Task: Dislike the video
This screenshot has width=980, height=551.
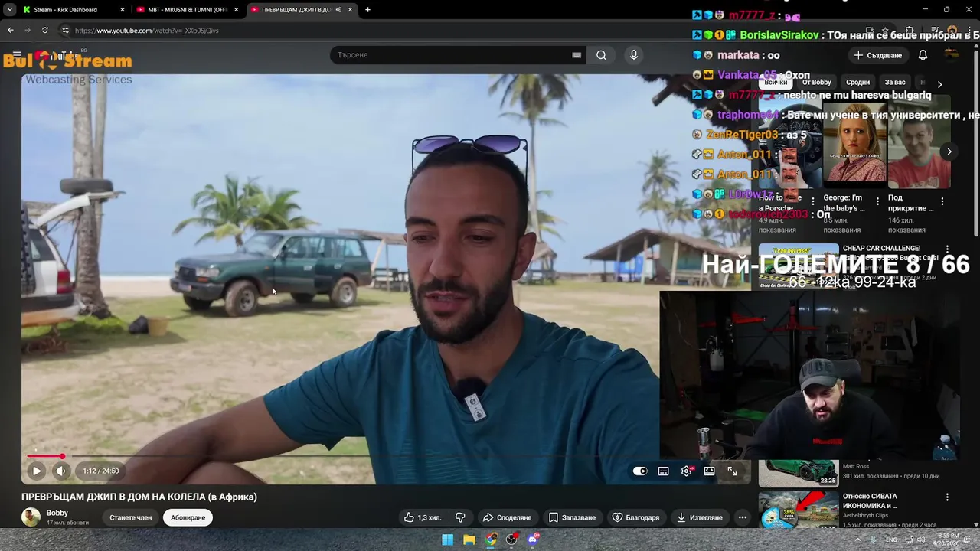Action: click(460, 518)
